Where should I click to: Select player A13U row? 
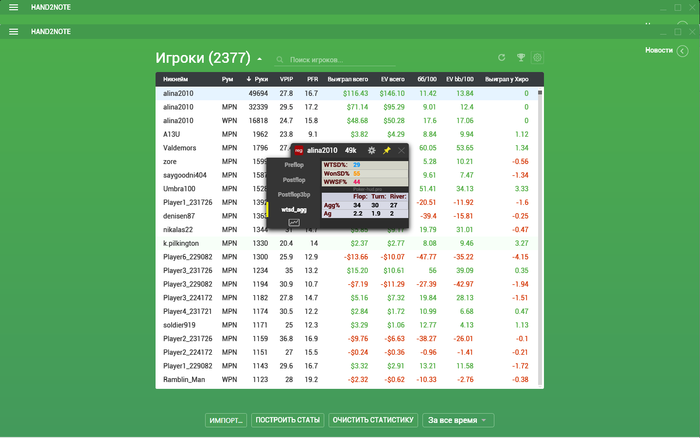click(x=346, y=134)
